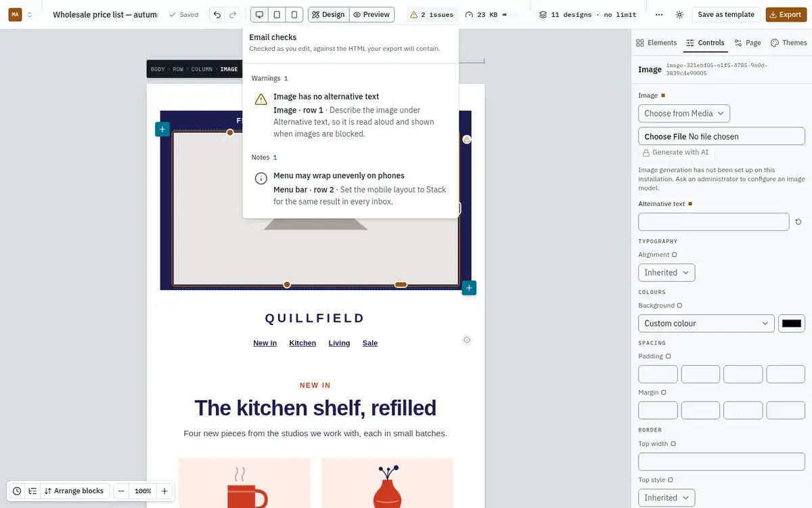This screenshot has width=812, height=508.
Task: Click the Export button
Action: tap(786, 14)
